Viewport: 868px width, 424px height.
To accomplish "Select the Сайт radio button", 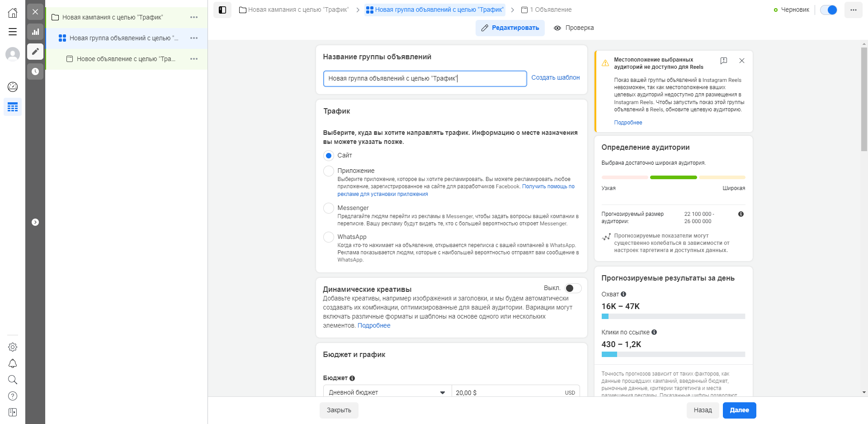I will tap(329, 156).
